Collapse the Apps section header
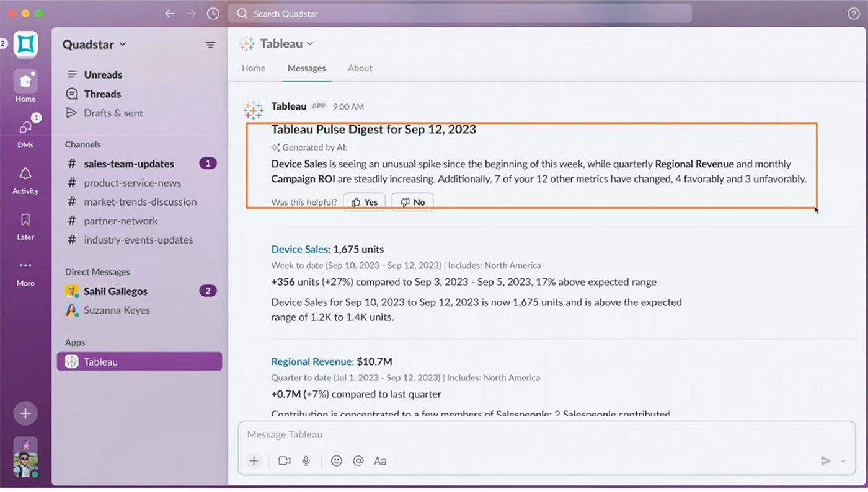The image size is (868, 492). tap(75, 343)
